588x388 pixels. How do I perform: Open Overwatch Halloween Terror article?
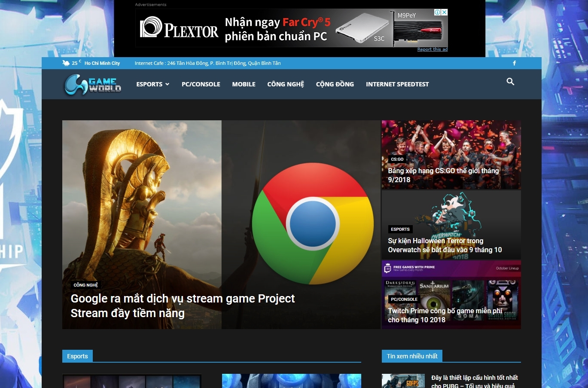click(x=445, y=245)
